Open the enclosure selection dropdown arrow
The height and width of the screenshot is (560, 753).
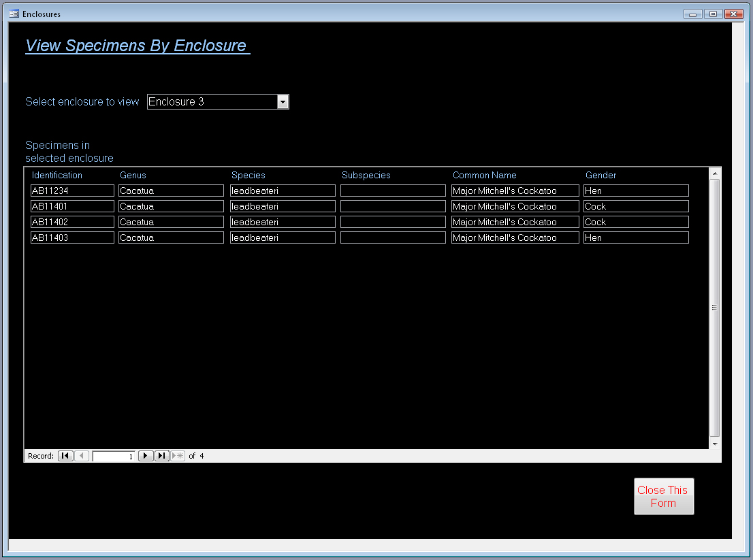pyautogui.click(x=283, y=102)
